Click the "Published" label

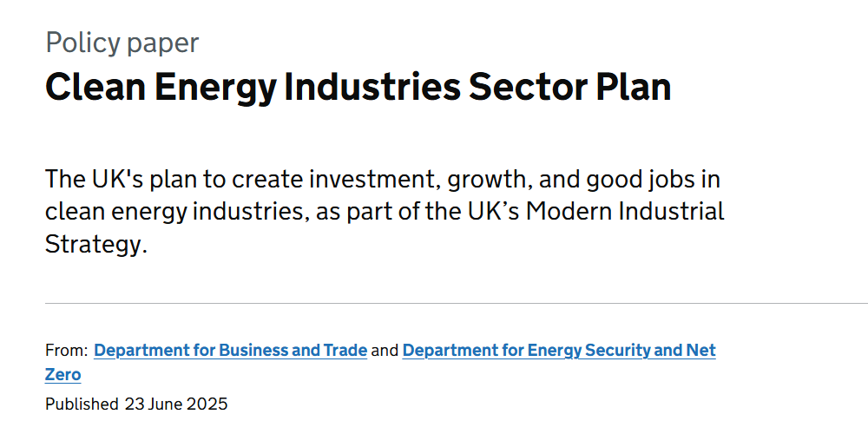click(82, 404)
